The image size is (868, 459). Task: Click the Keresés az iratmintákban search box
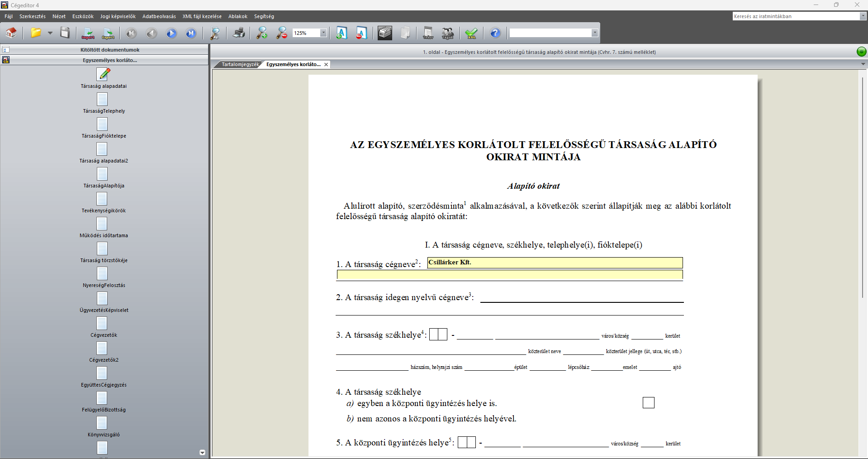(796, 16)
